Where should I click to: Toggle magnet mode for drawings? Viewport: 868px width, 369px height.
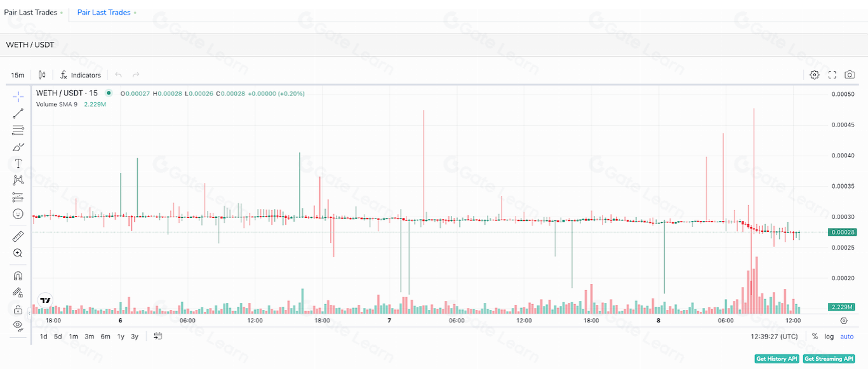[18, 276]
